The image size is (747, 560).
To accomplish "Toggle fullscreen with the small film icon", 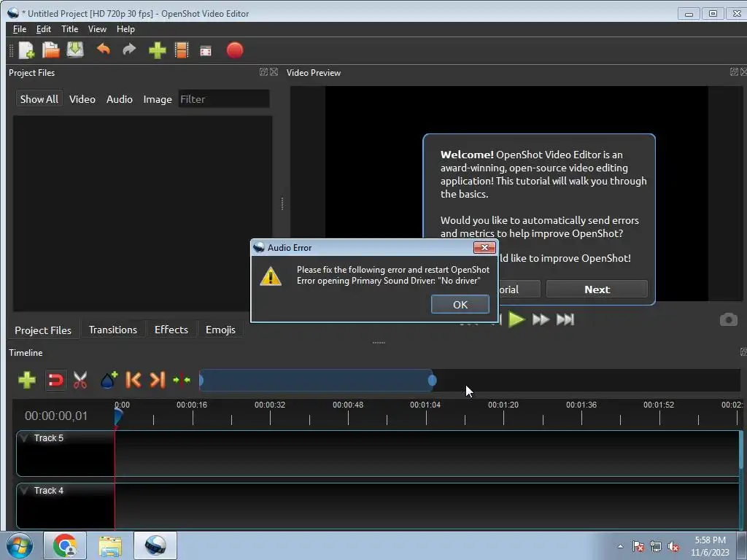I will pyautogui.click(x=206, y=51).
